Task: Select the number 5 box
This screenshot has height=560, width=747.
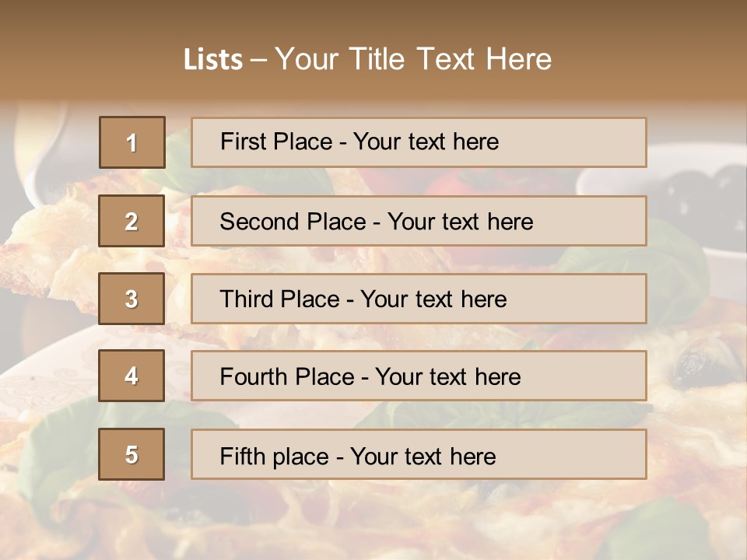Action: tap(132, 454)
